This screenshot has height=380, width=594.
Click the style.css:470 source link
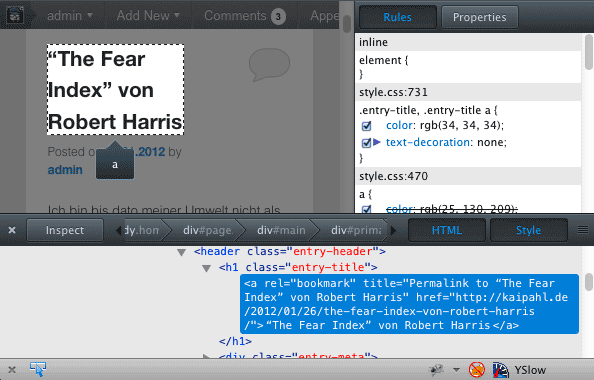point(393,176)
